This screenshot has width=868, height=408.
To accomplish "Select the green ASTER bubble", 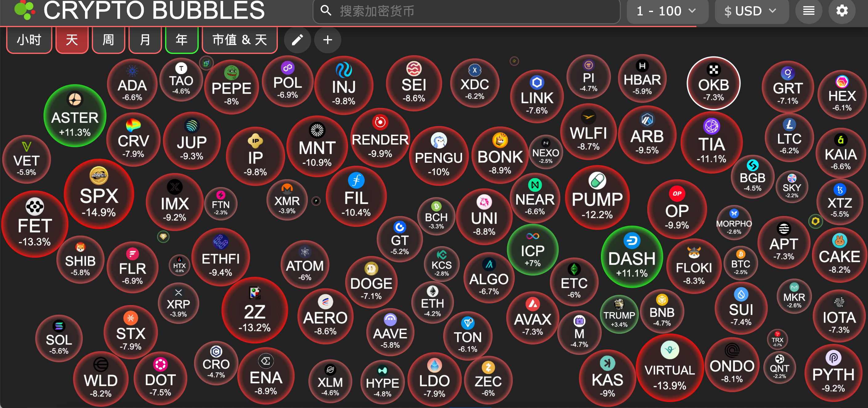I will (x=75, y=116).
